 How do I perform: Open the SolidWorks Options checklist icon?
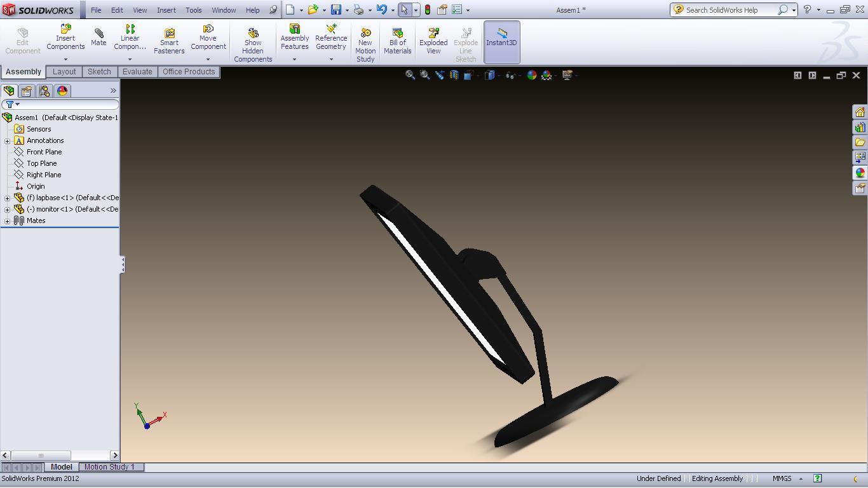click(x=457, y=10)
